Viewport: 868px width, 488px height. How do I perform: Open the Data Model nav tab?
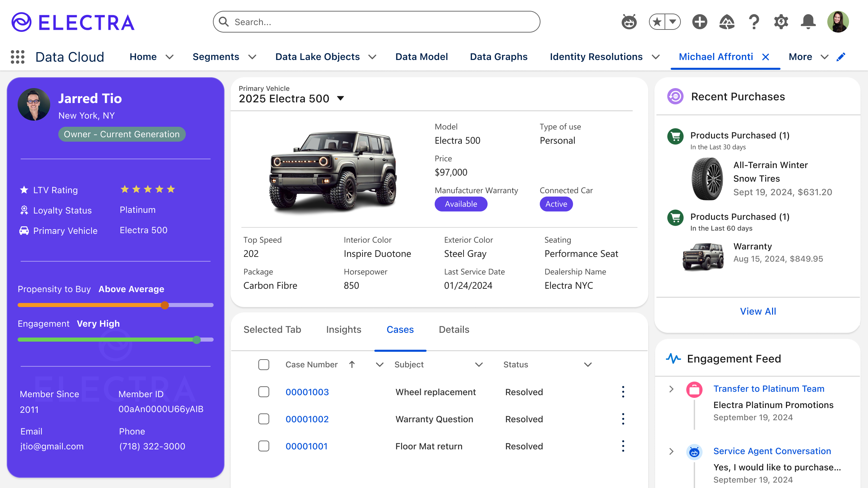421,57
